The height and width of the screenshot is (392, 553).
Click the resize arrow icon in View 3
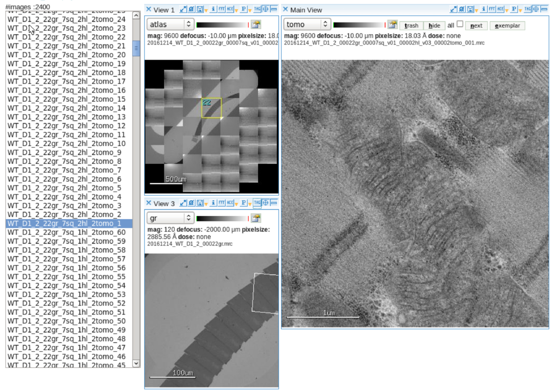(183, 203)
